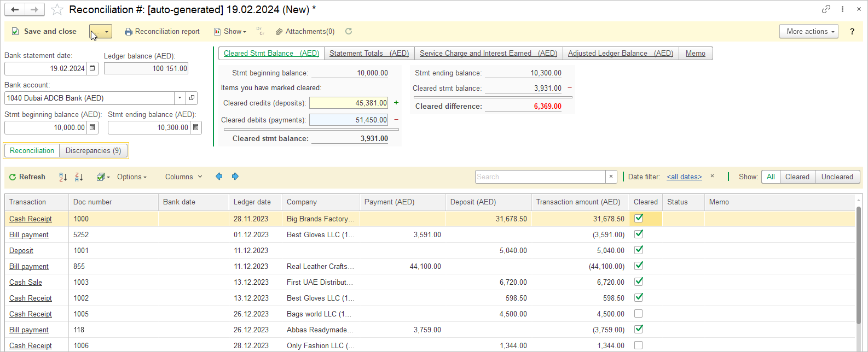Click the Cleared credits (deposits) field
868x352 pixels.
tap(349, 103)
